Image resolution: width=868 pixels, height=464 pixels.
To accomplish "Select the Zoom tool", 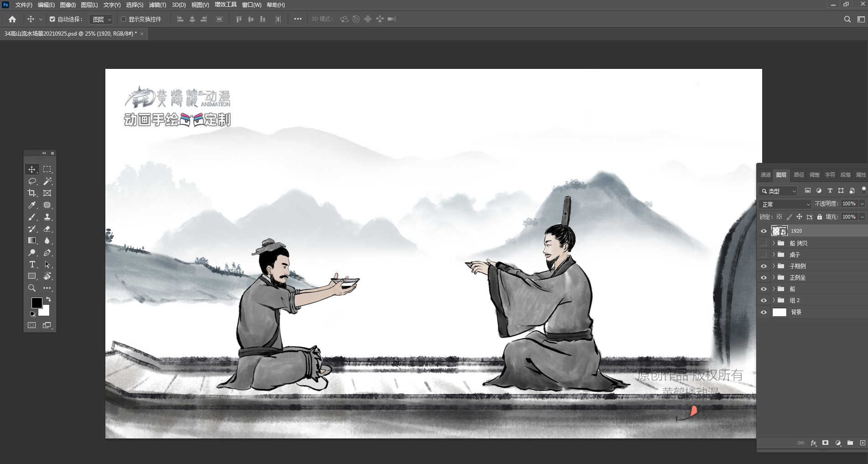I will tap(31, 288).
